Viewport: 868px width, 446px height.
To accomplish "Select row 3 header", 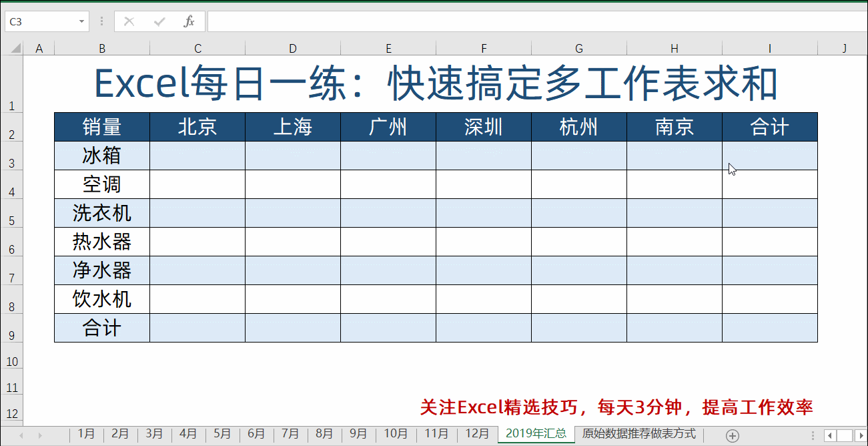I will point(12,156).
